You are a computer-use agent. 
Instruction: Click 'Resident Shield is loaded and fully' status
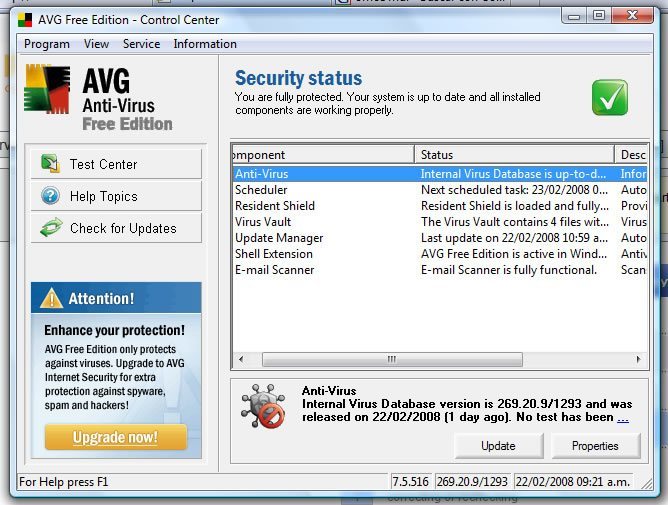coord(514,206)
